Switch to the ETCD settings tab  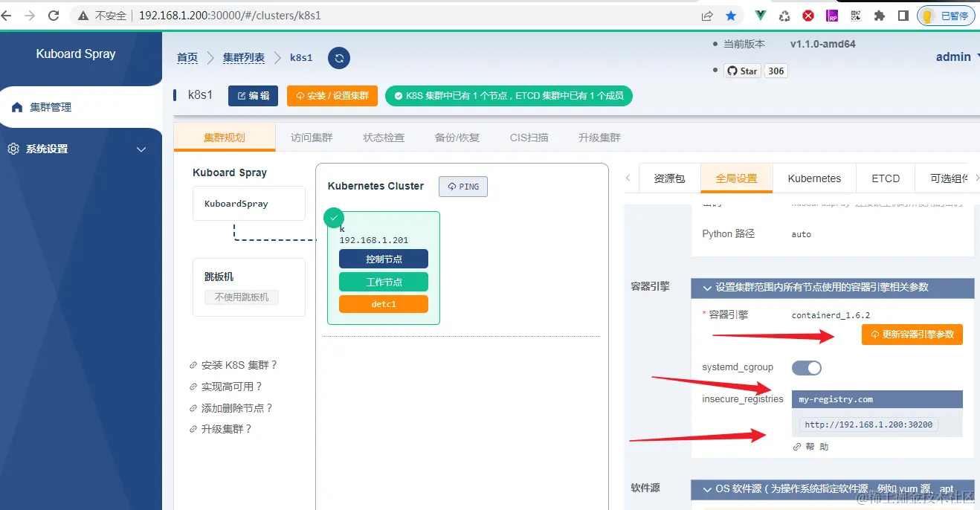tap(886, 178)
